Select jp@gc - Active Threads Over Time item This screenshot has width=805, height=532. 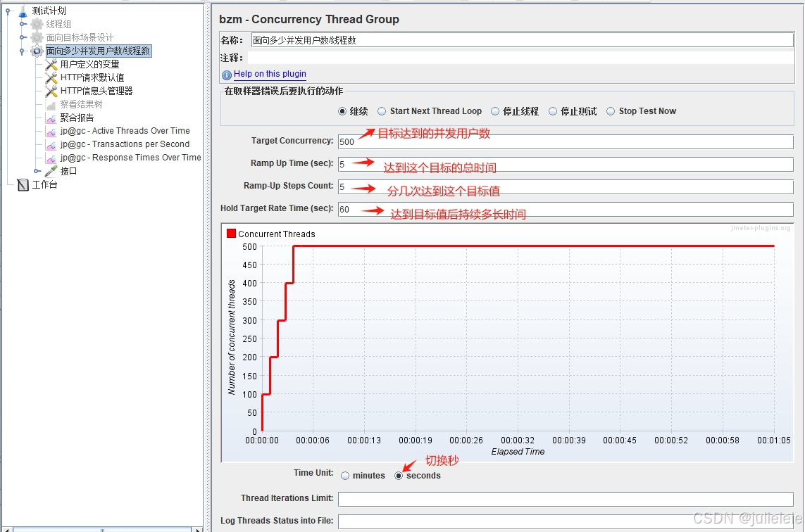pos(125,131)
